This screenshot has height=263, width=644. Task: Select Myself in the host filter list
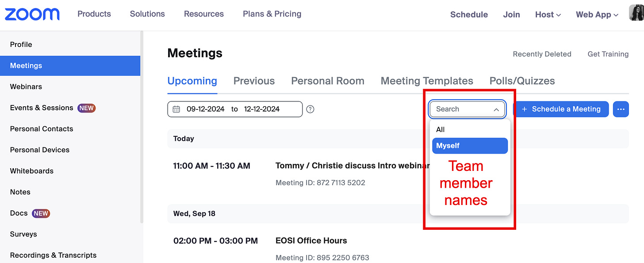pyautogui.click(x=470, y=146)
